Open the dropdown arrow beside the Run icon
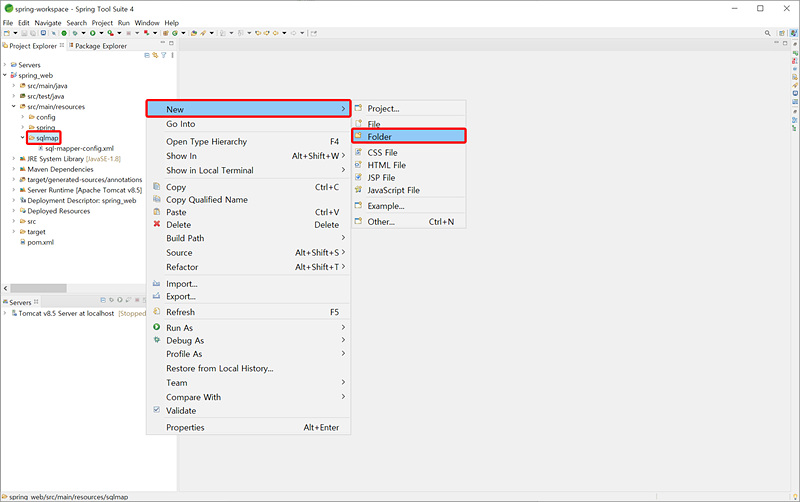800x502 pixels. tap(101, 33)
